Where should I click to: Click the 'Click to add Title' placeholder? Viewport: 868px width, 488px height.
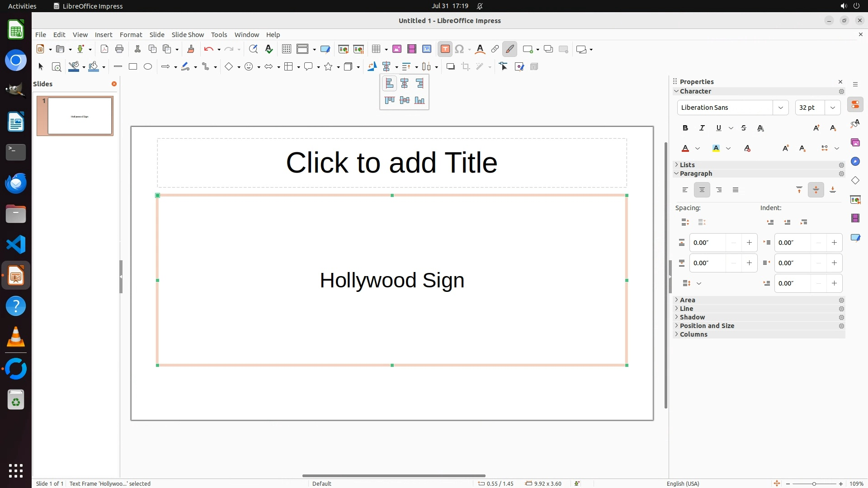point(392,163)
